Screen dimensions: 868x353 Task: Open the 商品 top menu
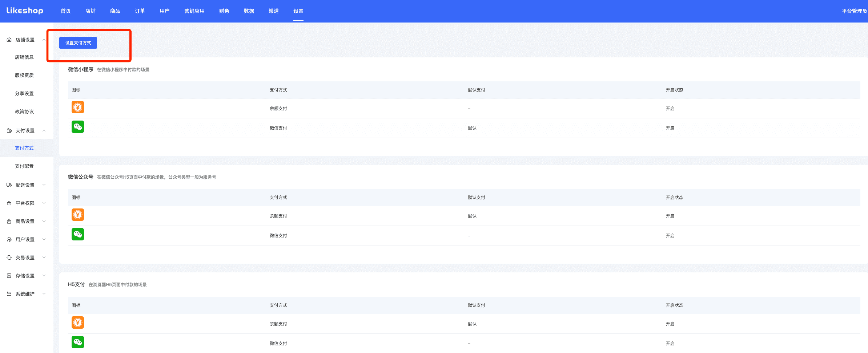115,11
